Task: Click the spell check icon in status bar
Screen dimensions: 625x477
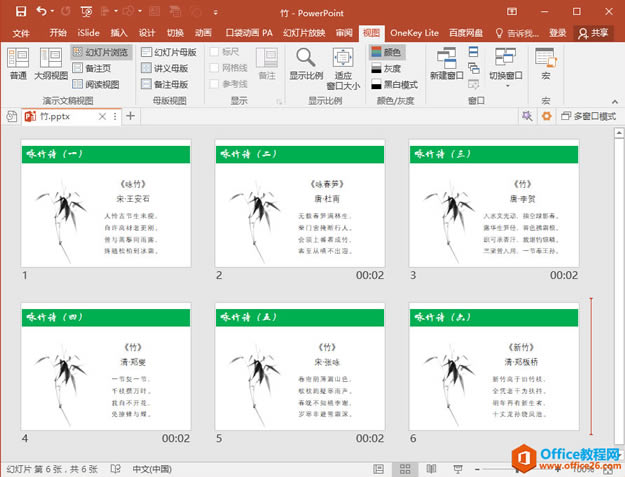Action: 115,469
